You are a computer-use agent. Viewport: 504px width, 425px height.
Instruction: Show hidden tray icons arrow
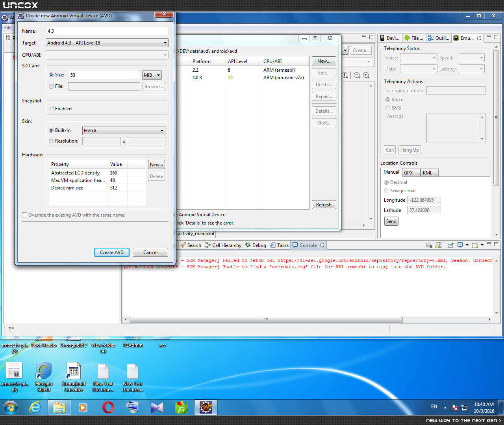(x=445, y=408)
